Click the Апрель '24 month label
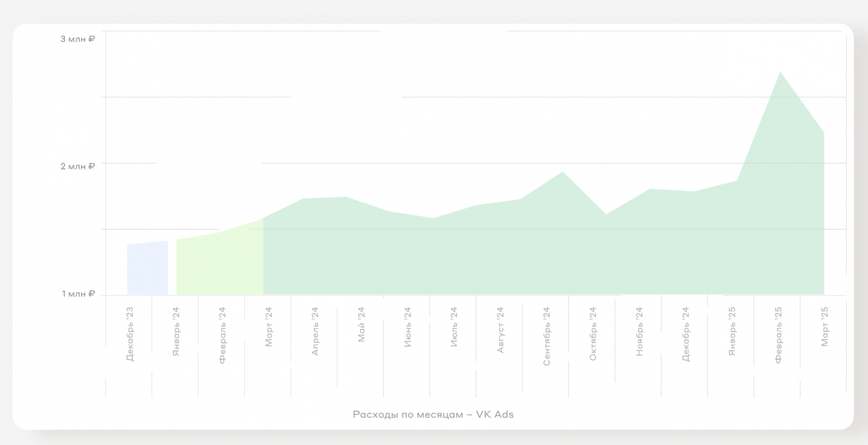This screenshot has height=445, width=868. [x=315, y=331]
